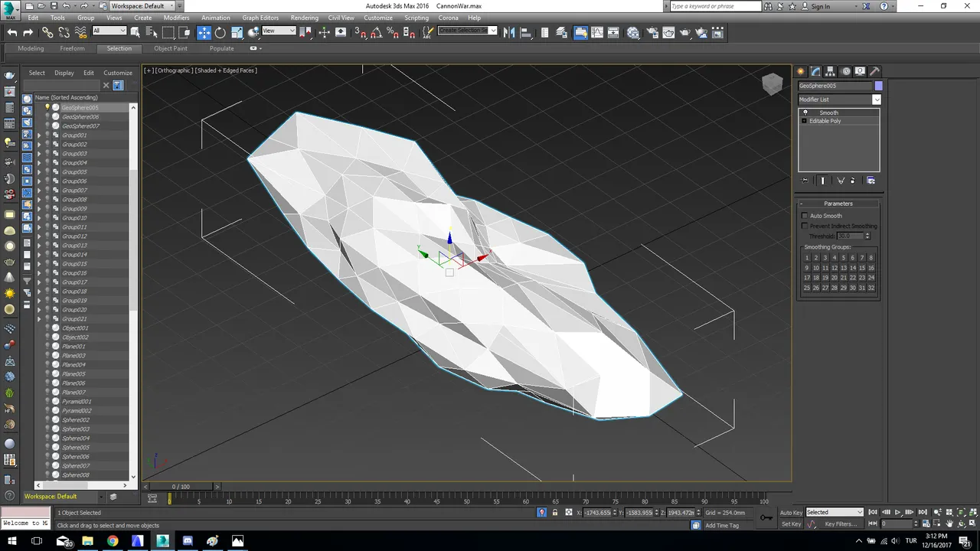Open the Key Filters button

841,524
